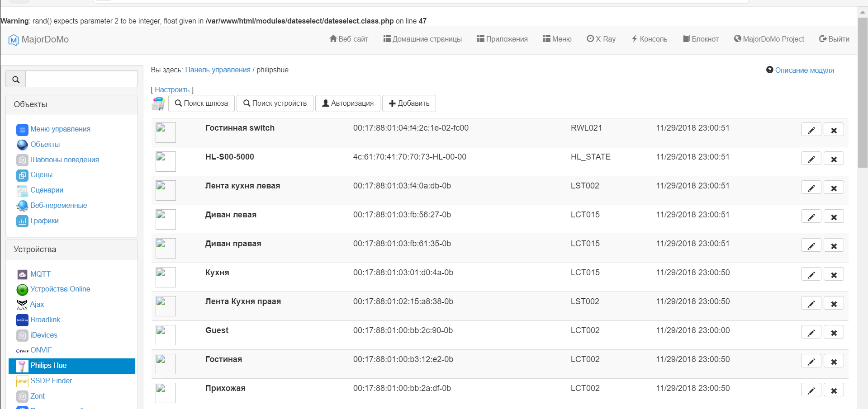Delete the HL-S00-5000 device row
The image size is (868, 409).
833,159
